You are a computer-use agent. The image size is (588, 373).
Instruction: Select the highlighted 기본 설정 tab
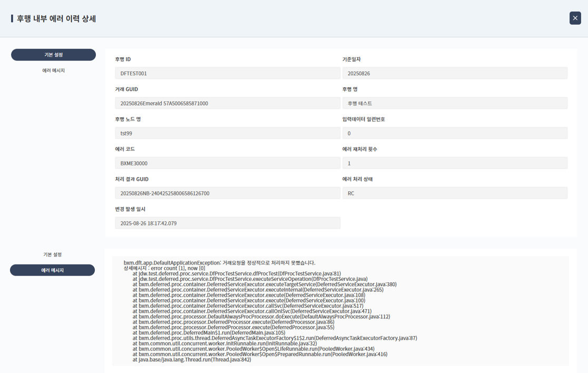click(53, 55)
